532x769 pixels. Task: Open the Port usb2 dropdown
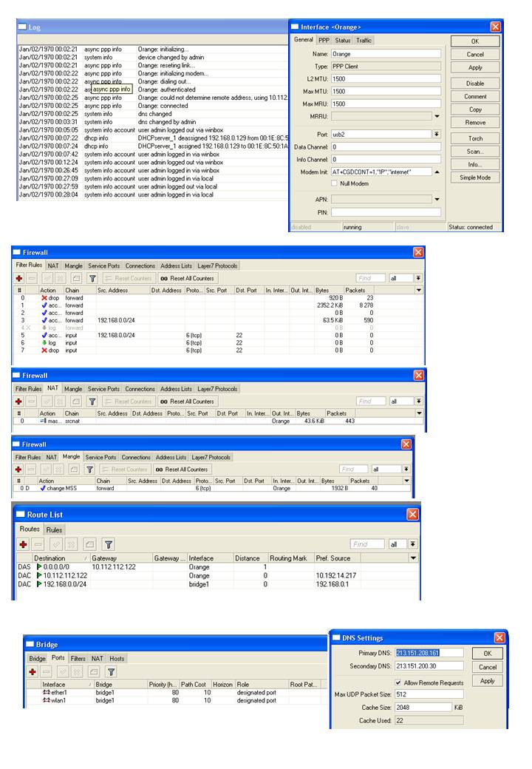[437, 135]
